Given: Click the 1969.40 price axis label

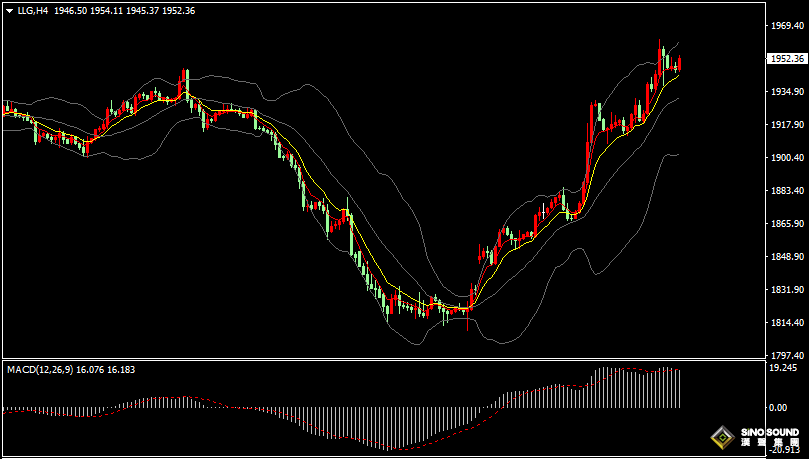Looking at the screenshot, I should click(787, 26).
